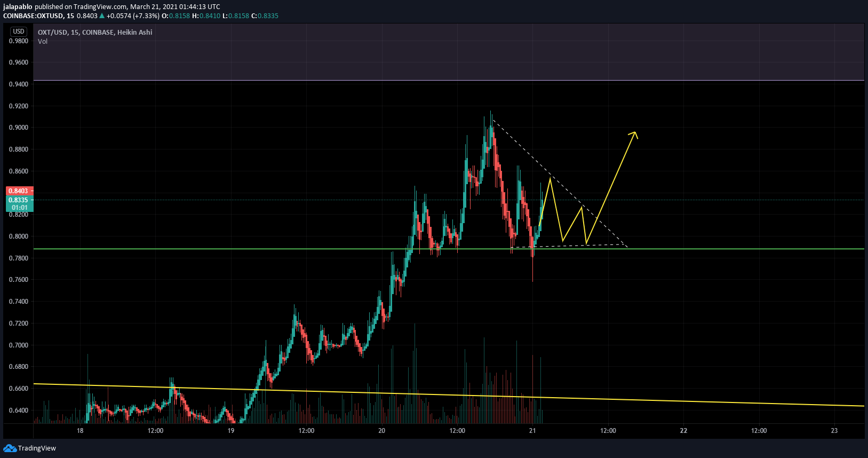The image size is (868, 458).
Task: Click the red 0.8403 price label
Action: pyautogui.click(x=19, y=191)
